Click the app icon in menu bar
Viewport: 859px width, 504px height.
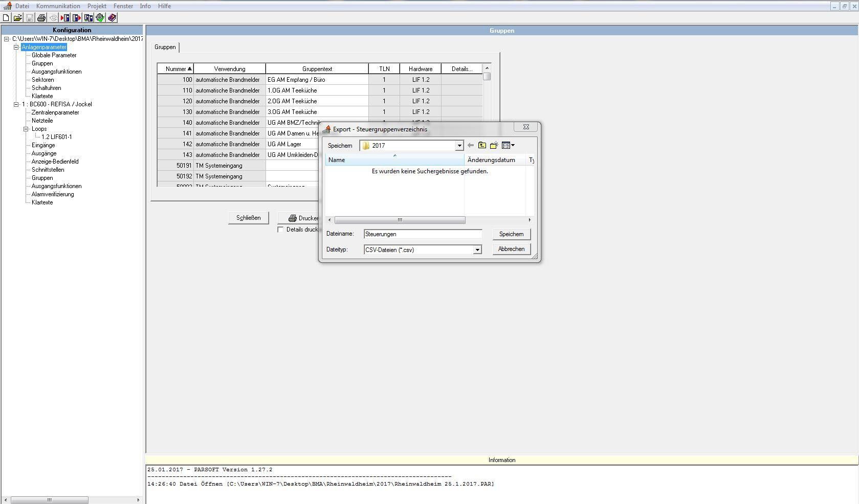click(7, 6)
